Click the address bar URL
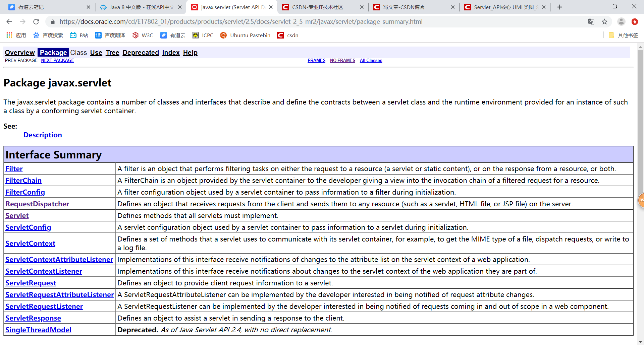644x345 pixels. [241, 22]
